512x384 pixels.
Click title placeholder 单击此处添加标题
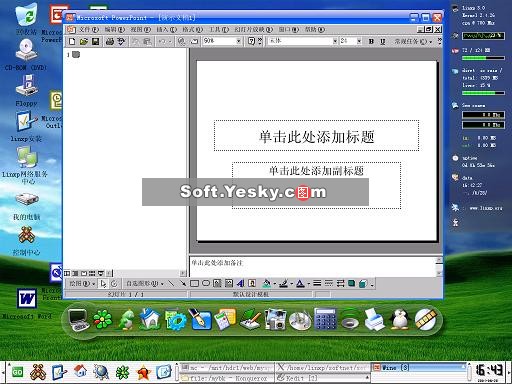point(316,136)
